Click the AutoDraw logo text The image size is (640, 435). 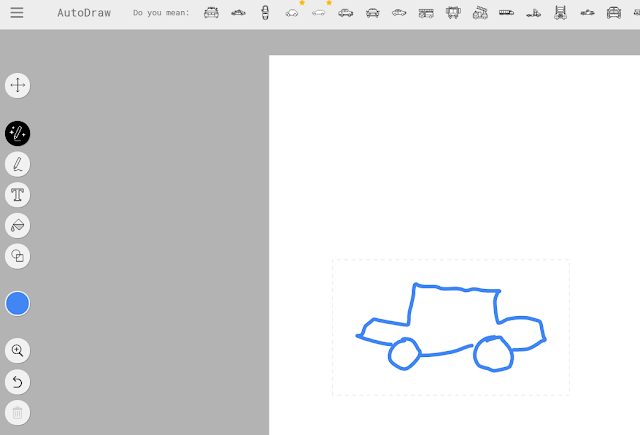(84, 13)
